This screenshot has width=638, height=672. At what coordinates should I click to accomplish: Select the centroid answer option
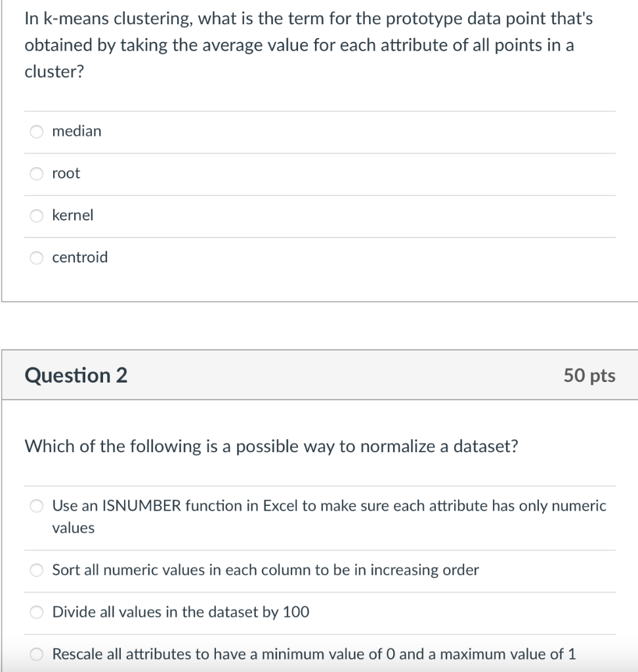click(x=37, y=257)
